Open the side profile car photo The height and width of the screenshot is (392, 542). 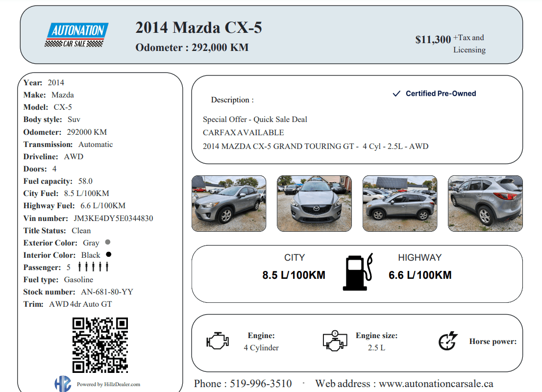(400, 203)
